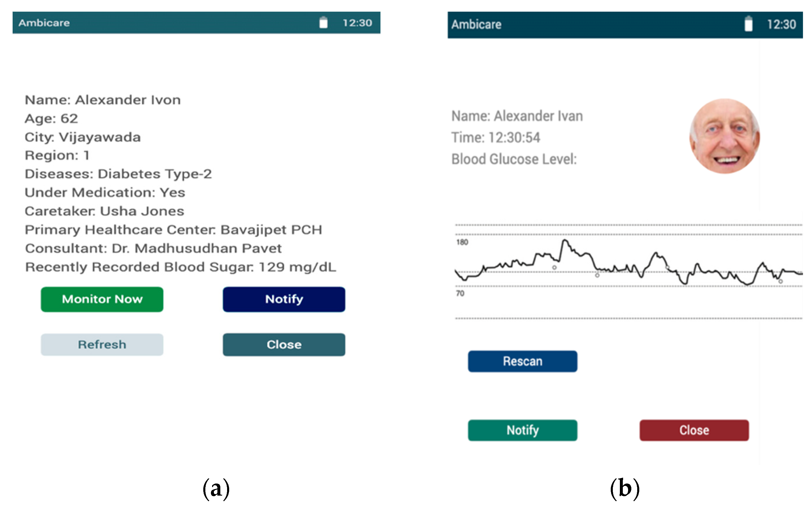The height and width of the screenshot is (510, 812).
Task: Select the Time: 12:30:54 text
Action: [x=496, y=138]
